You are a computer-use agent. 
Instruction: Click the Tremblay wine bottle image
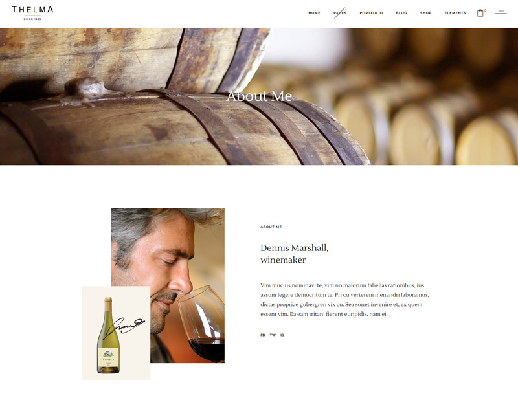tap(108, 335)
